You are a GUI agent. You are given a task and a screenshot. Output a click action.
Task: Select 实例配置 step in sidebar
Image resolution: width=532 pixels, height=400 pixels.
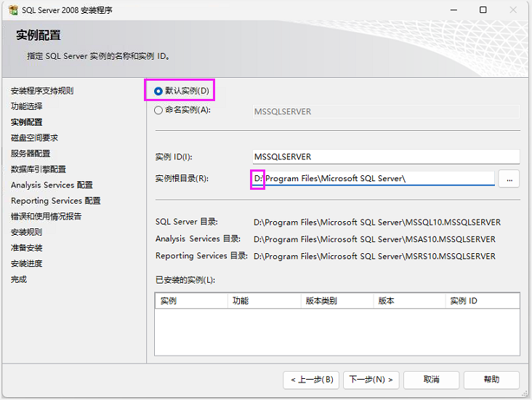[x=26, y=122]
